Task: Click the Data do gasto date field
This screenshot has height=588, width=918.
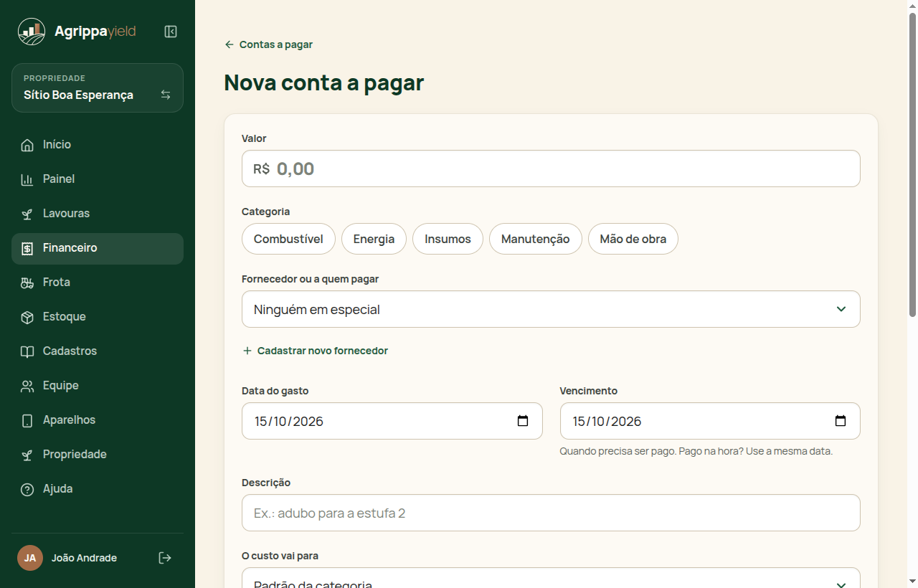Action: [392, 421]
